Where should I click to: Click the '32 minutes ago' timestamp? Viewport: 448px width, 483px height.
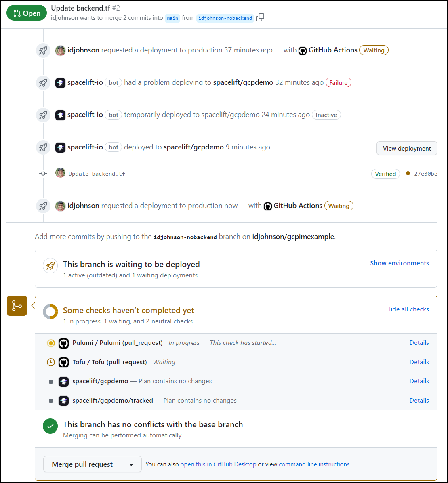299,82
